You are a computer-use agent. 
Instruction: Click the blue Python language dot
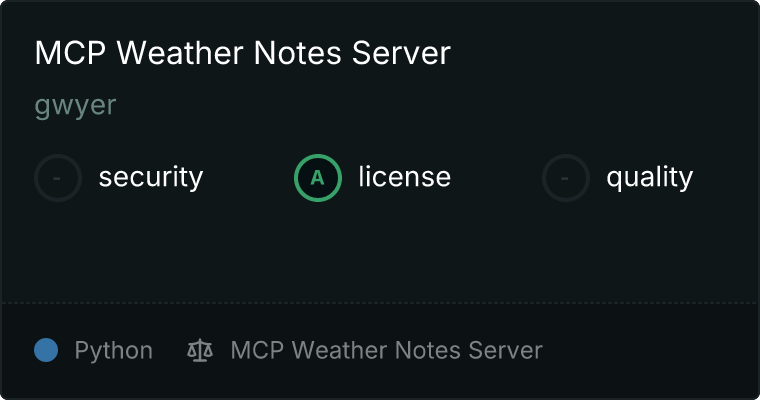tap(46, 350)
